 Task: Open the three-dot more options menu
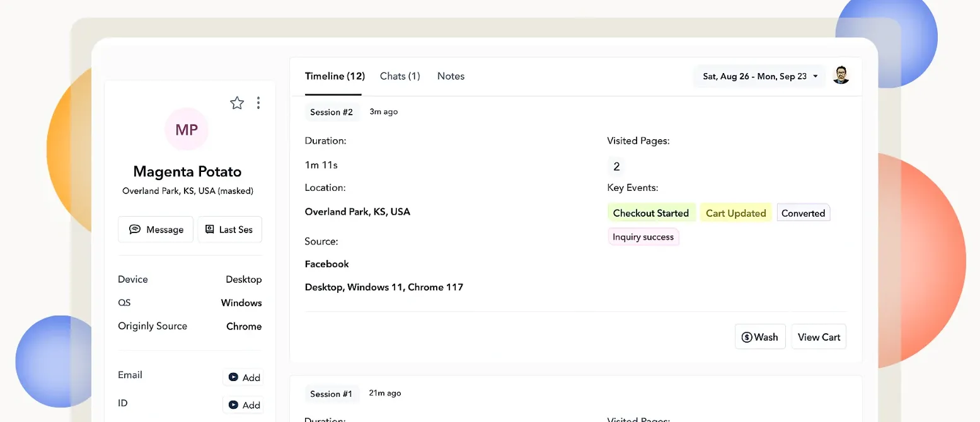coord(258,103)
